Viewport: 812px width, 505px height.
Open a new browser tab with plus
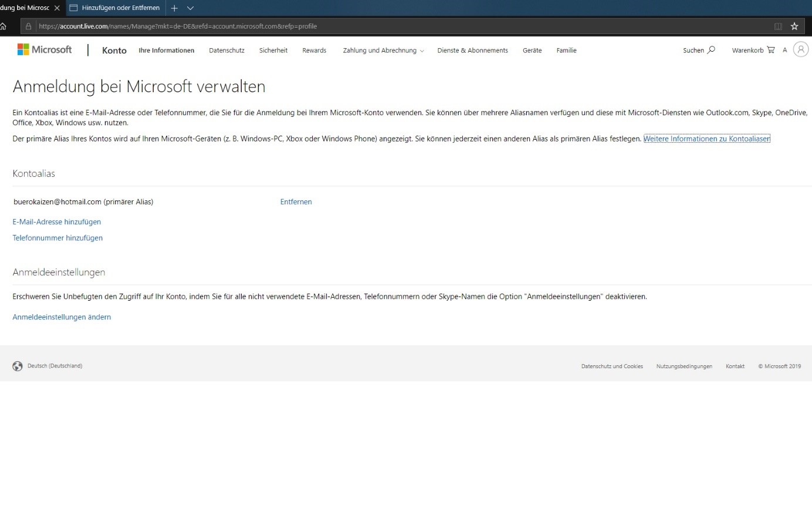174,8
